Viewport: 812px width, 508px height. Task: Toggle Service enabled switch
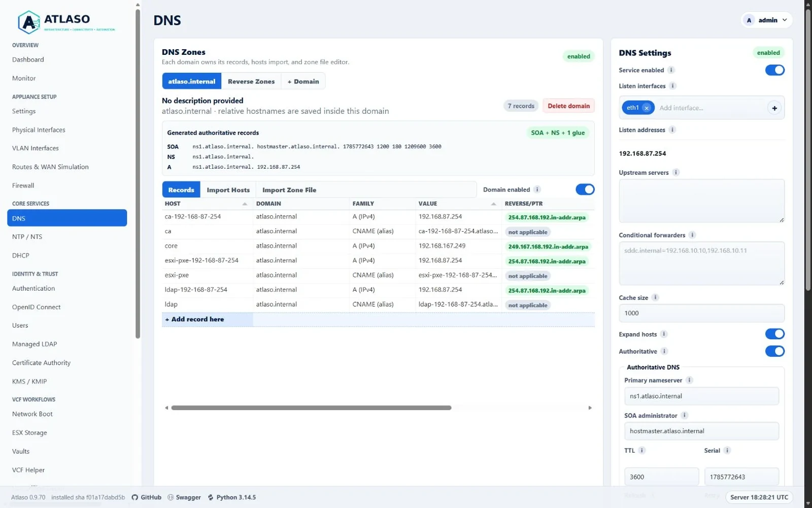774,70
